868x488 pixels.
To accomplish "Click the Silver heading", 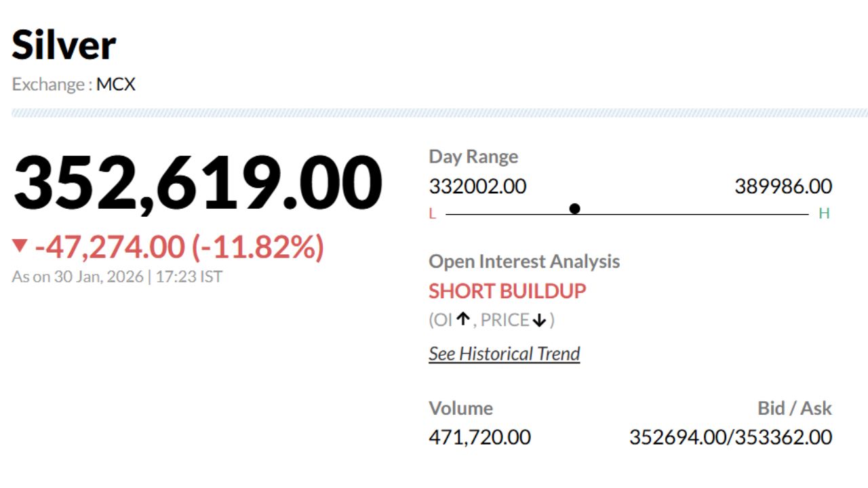I will (64, 45).
